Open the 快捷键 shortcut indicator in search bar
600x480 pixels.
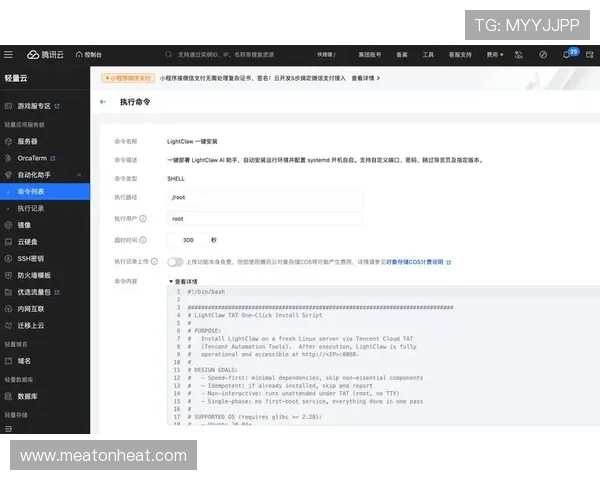tap(326, 55)
